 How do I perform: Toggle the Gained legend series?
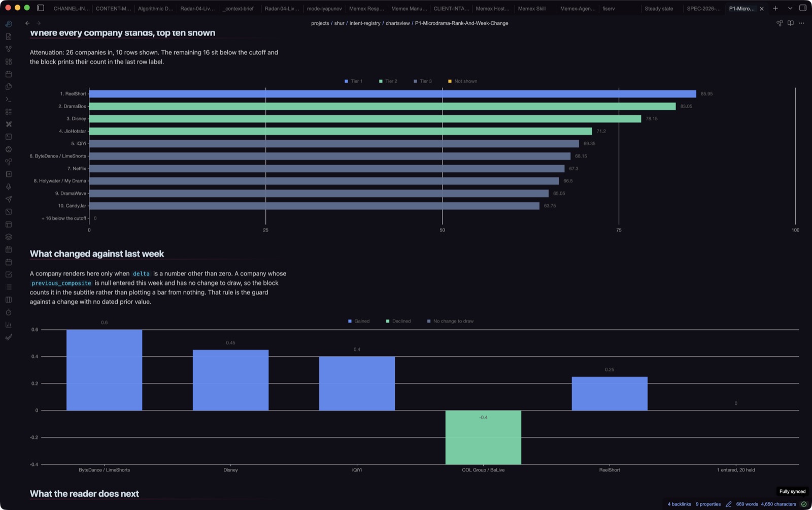point(359,321)
